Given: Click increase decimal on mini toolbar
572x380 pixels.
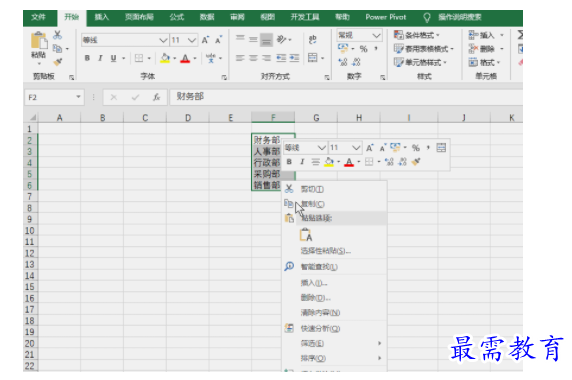Looking at the screenshot, I should pos(389,162).
